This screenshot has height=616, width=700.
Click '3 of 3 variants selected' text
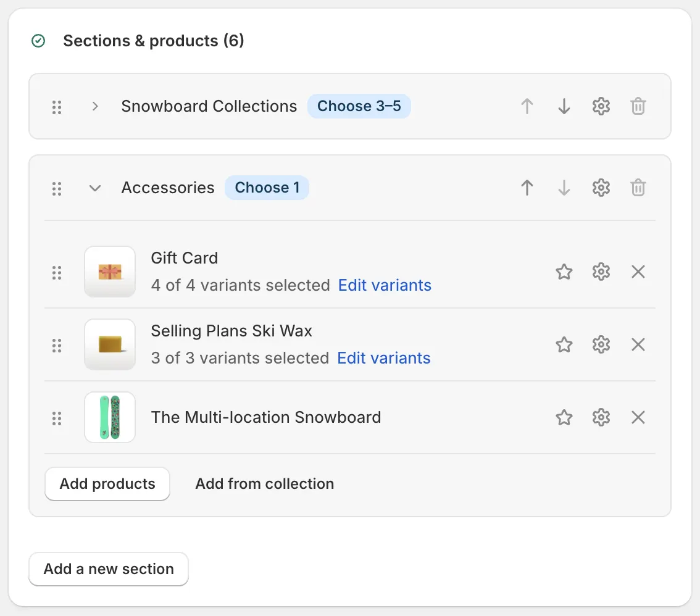240,358
